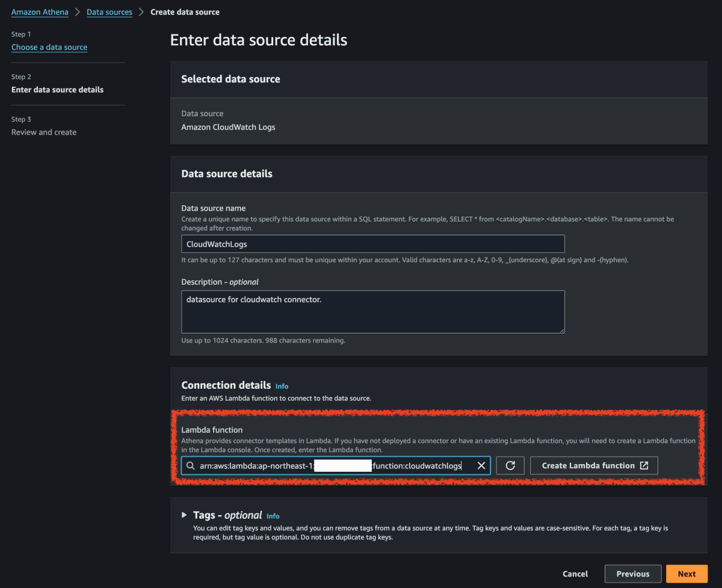Click the Lambda function ARN search field
722x588 pixels.
(336, 465)
